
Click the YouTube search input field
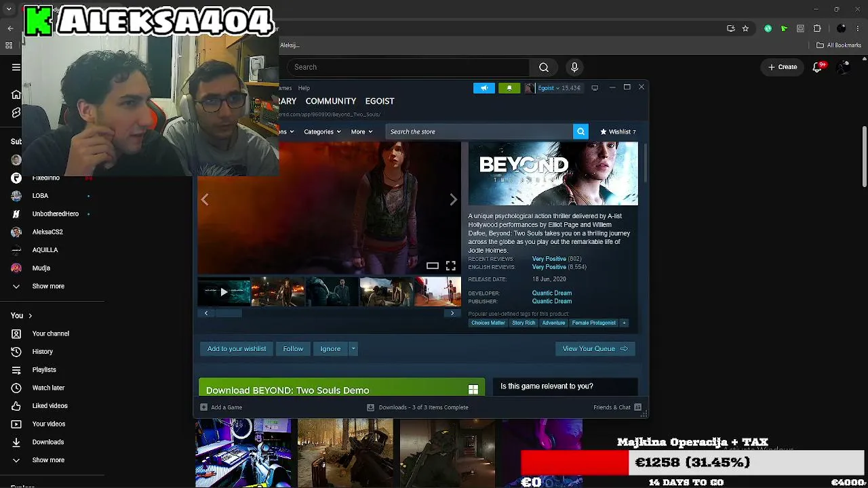pos(407,67)
